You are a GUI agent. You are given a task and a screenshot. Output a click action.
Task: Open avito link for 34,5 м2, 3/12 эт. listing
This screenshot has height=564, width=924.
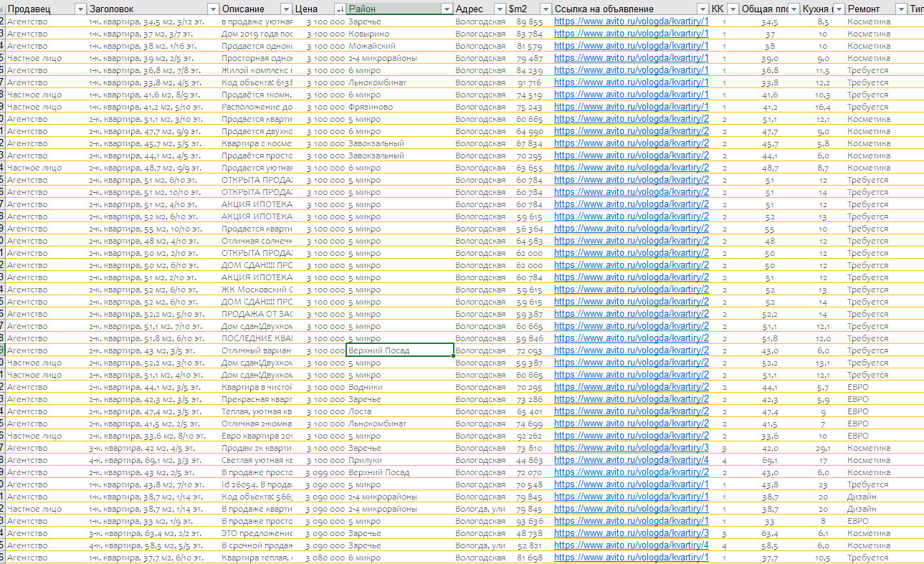[631, 21]
